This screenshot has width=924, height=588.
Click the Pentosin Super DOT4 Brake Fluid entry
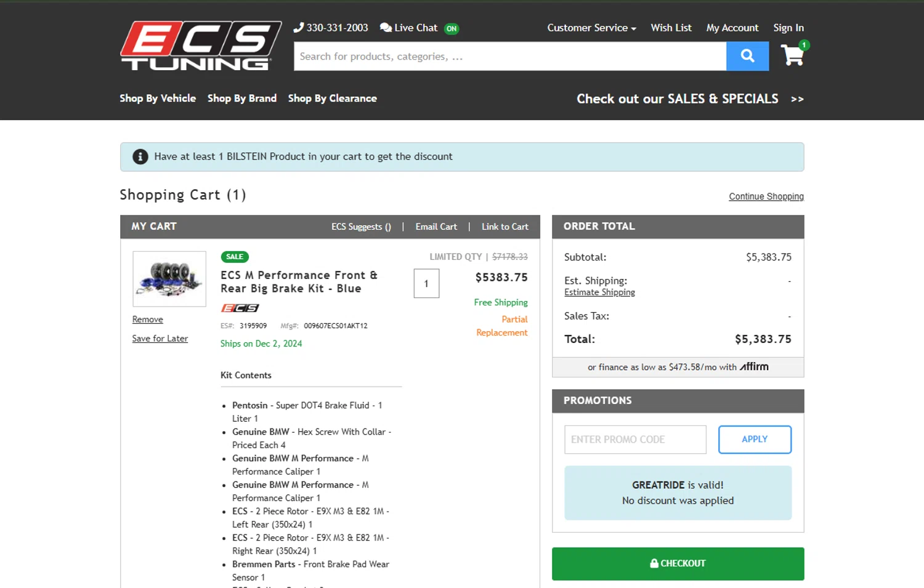pyautogui.click(x=307, y=412)
